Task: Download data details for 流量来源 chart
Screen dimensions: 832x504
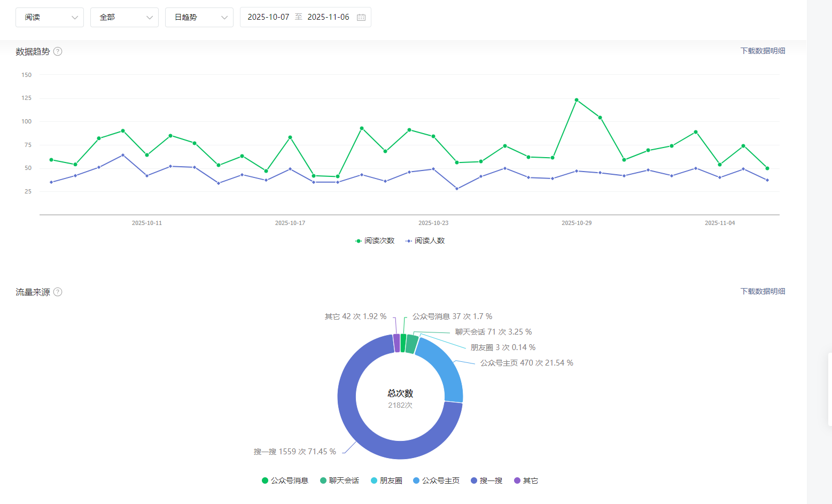Action: point(763,291)
